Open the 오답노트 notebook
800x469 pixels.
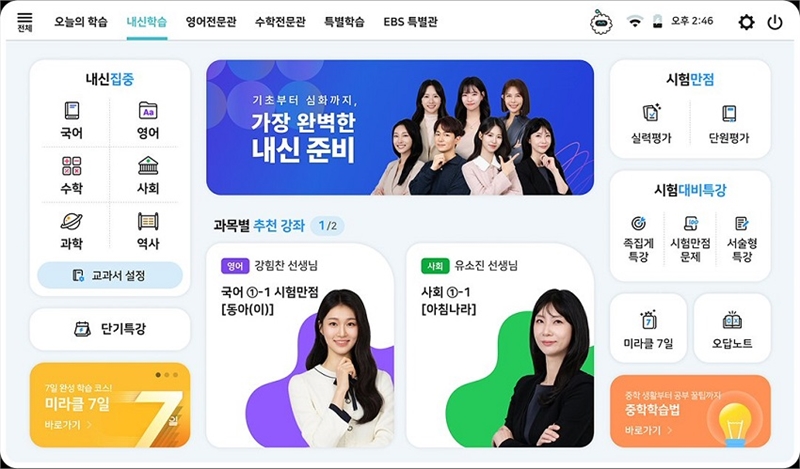[x=732, y=320]
